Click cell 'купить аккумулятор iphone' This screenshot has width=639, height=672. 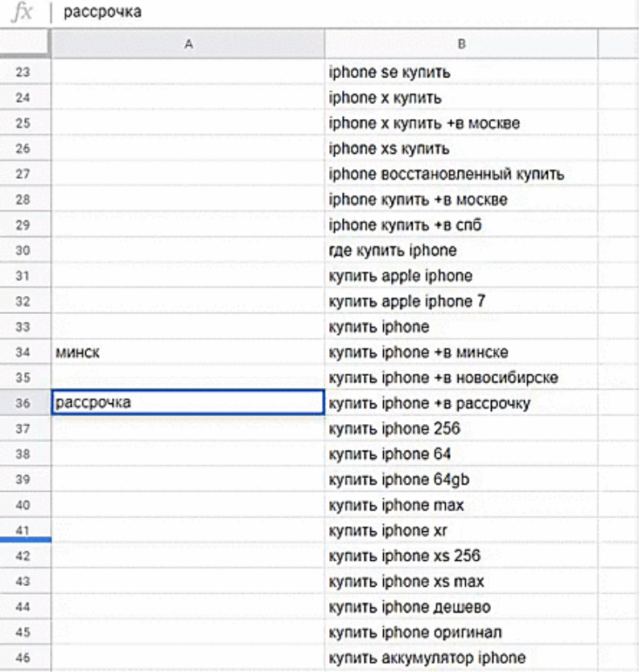coord(461,658)
